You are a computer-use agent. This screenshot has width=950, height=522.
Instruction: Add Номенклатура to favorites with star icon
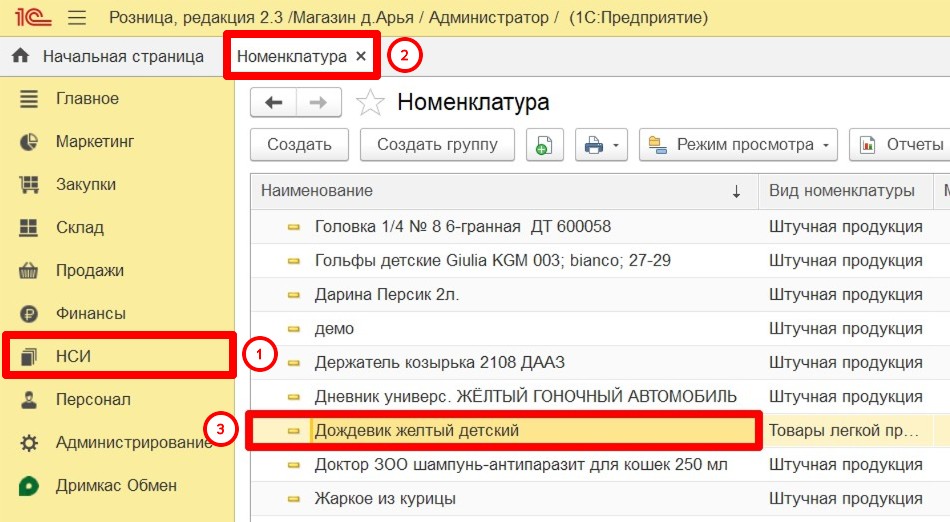click(370, 102)
